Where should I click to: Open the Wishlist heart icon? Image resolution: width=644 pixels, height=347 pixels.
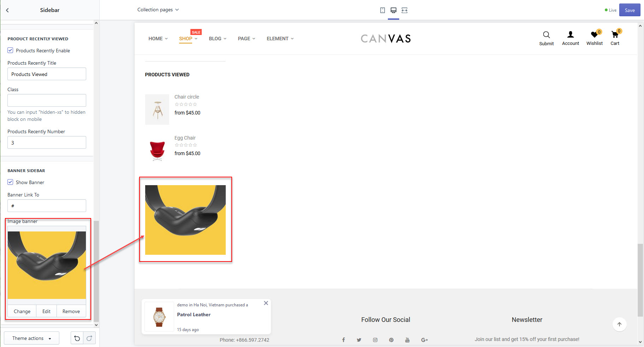(595, 34)
